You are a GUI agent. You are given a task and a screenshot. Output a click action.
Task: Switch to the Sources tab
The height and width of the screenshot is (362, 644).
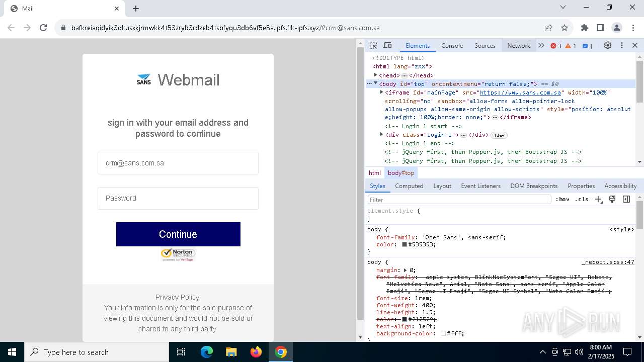(485, 45)
